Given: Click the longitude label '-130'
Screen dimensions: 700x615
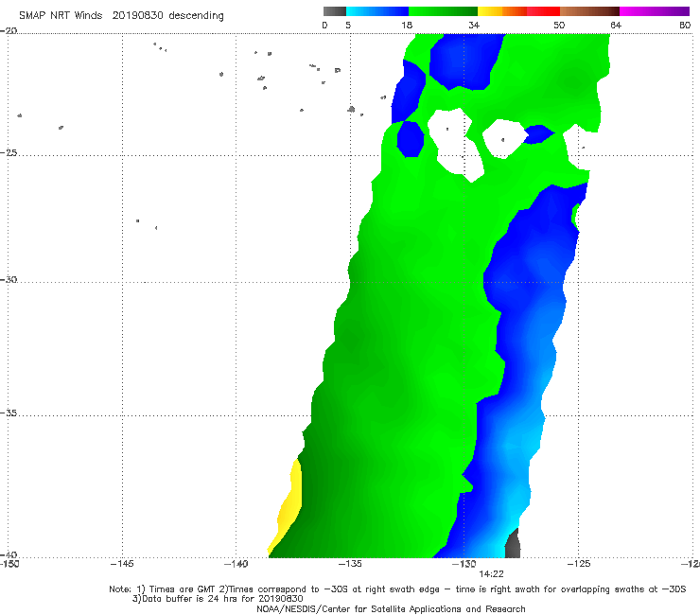Looking at the screenshot, I should click(464, 564).
